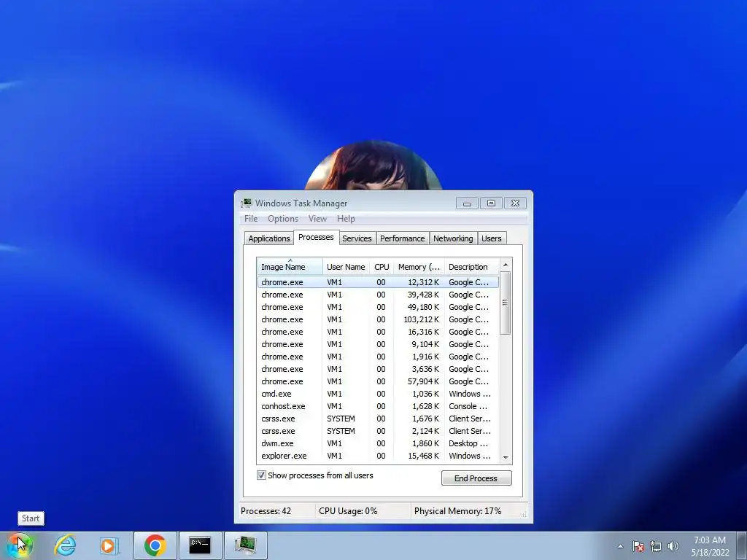Select the conhost.exe process row
This screenshot has width=747, height=560.
click(x=379, y=406)
